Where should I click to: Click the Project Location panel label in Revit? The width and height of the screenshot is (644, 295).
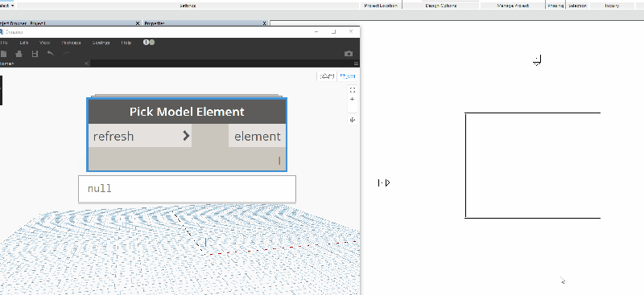[381, 6]
